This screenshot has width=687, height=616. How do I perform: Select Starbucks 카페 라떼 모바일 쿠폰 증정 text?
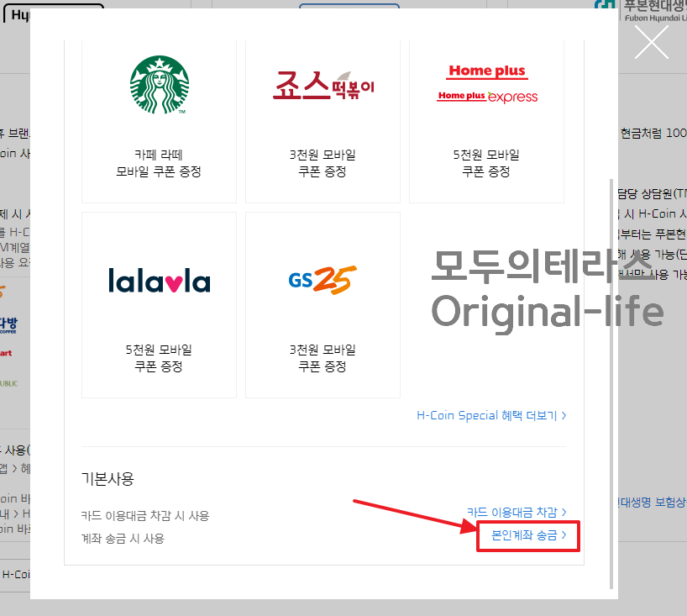tap(159, 163)
